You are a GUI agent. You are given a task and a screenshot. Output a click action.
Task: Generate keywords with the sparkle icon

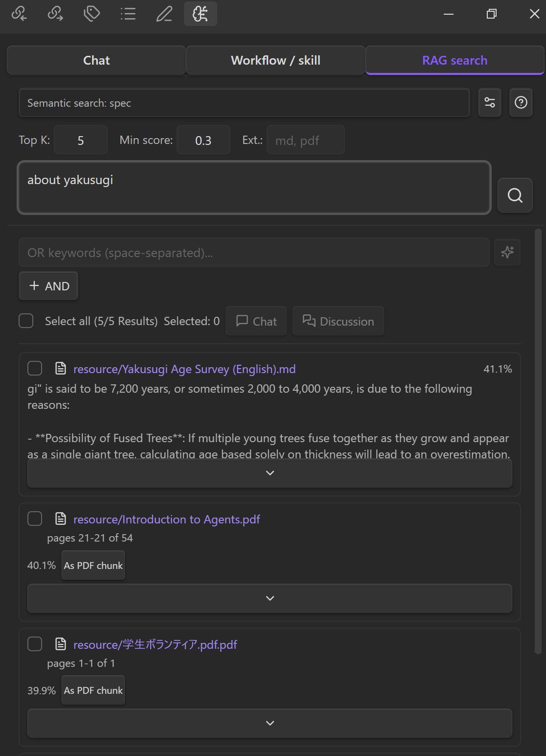click(x=507, y=253)
